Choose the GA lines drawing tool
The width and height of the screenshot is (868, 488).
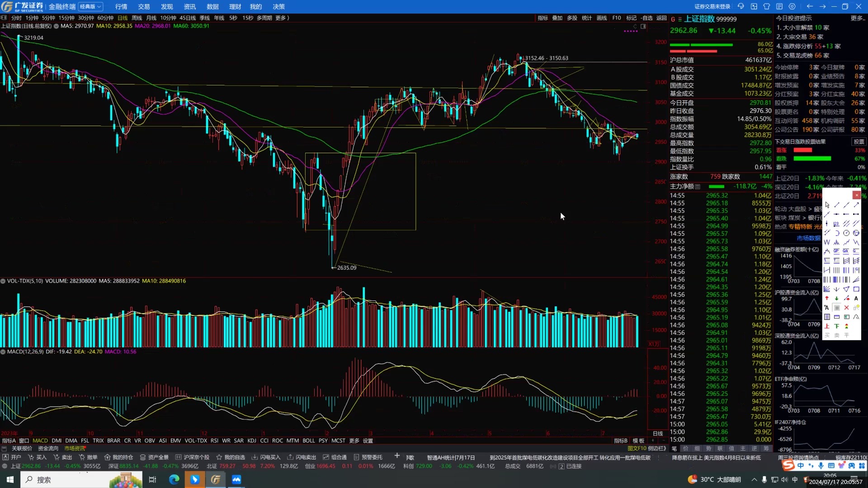(x=846, y=251)
